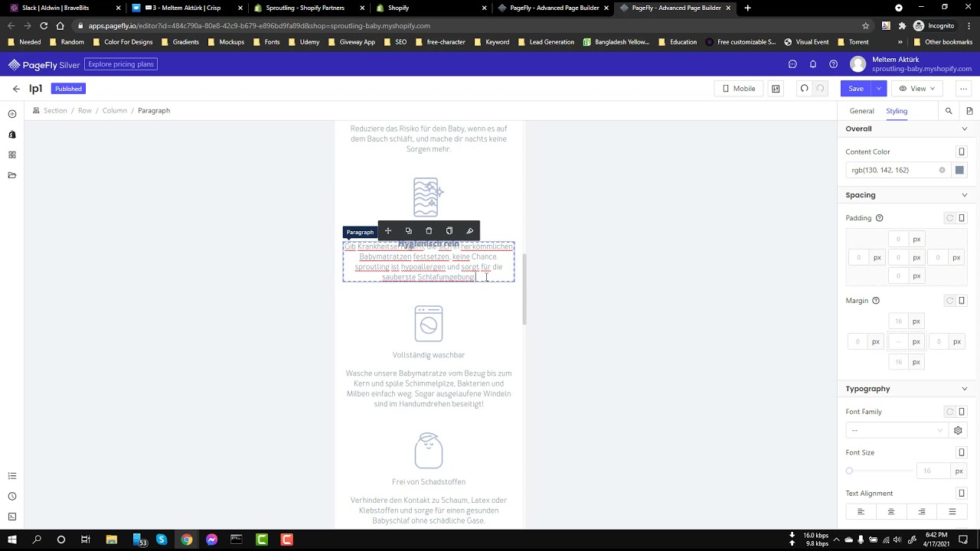Toggle device icon for Padding
980x551 pixels.
(x=962, y=218)
